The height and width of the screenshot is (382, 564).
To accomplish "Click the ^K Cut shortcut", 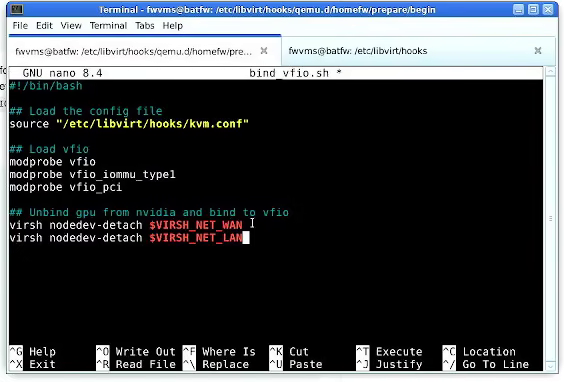I will pyautogui.click(x=289, y=351).
